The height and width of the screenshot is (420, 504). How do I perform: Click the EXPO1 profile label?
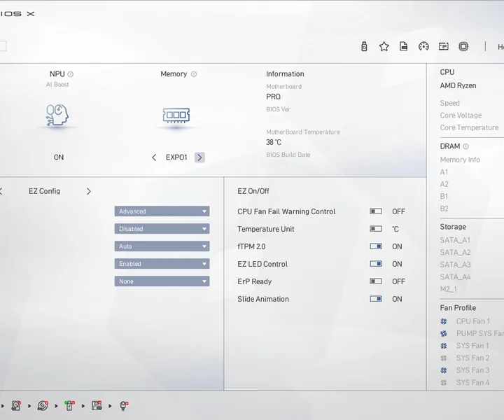coord(176,157)
